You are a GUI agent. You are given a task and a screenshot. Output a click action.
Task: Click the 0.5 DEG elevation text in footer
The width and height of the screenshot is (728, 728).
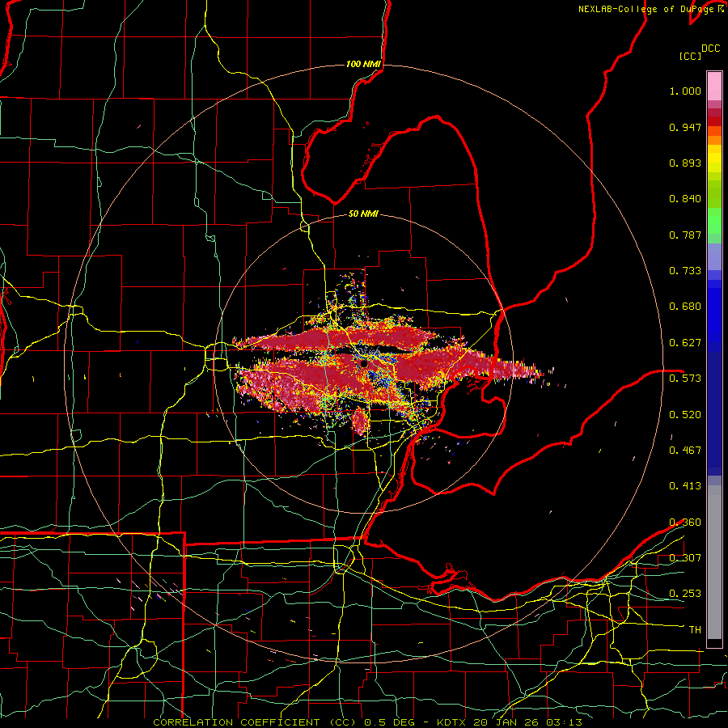(391, 722)
